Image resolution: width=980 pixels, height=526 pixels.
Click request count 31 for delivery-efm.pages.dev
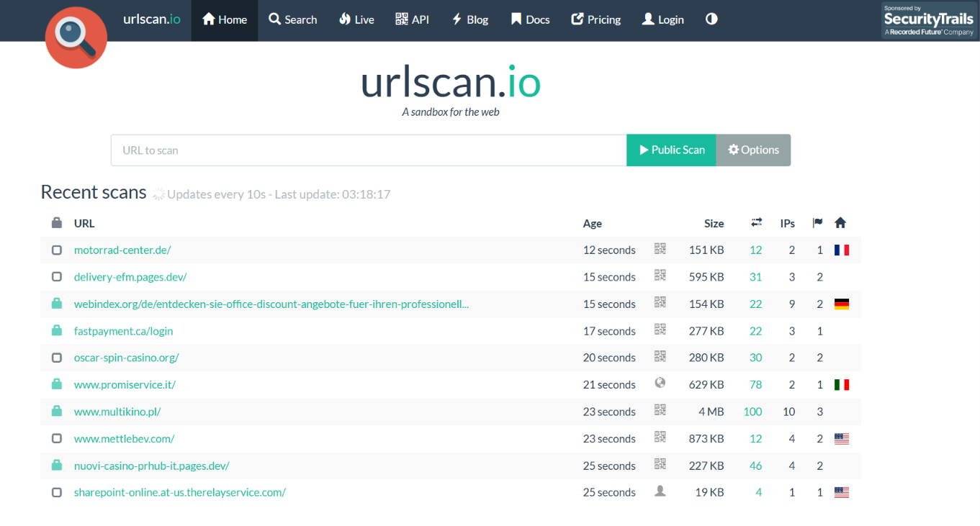[x=755, y=277]
